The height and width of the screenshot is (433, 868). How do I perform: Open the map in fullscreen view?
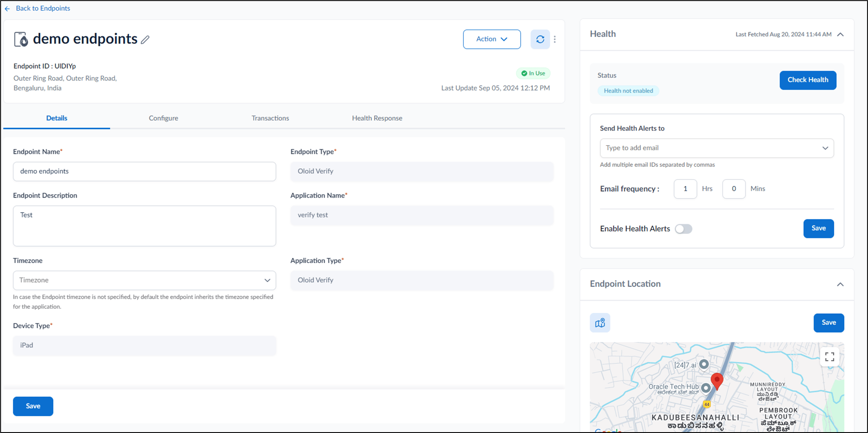829,357
